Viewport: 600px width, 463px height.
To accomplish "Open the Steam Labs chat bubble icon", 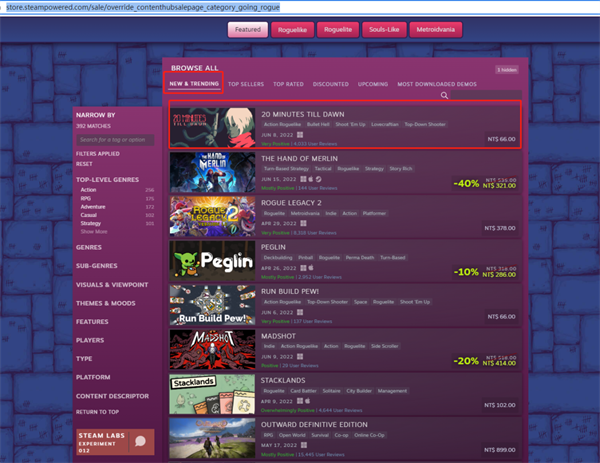I will 140,441.
